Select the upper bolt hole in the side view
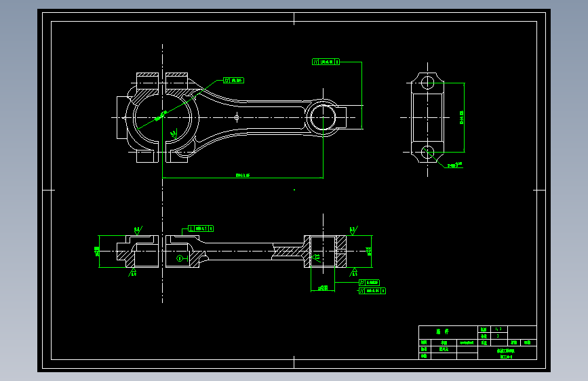588x381 pixels. click(427, 83)
